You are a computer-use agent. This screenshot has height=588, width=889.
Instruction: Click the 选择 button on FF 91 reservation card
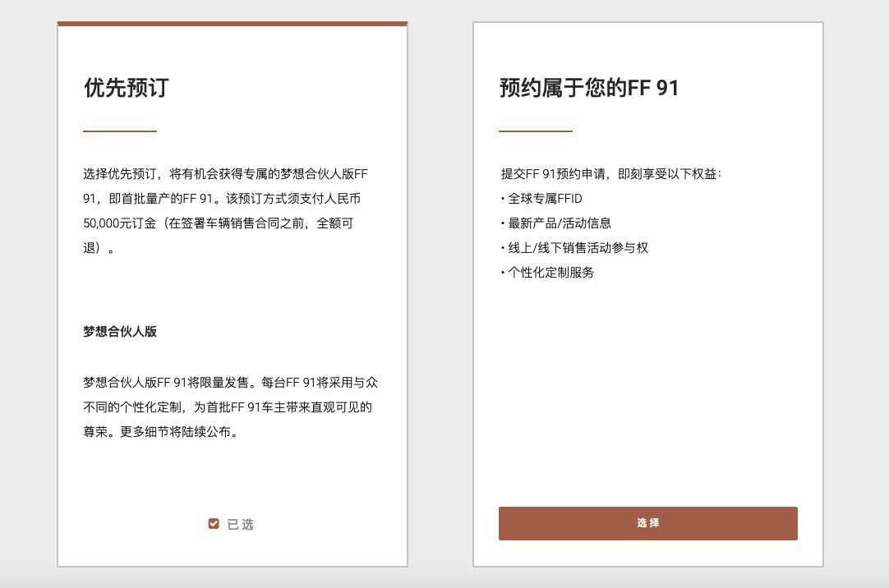pyautogui.click(x=648, y=523)
